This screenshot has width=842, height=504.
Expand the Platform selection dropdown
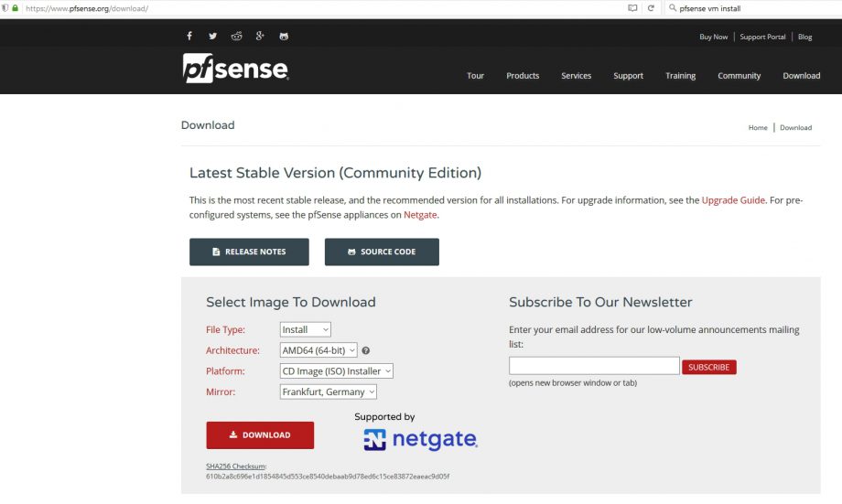[x=337, y=371]
